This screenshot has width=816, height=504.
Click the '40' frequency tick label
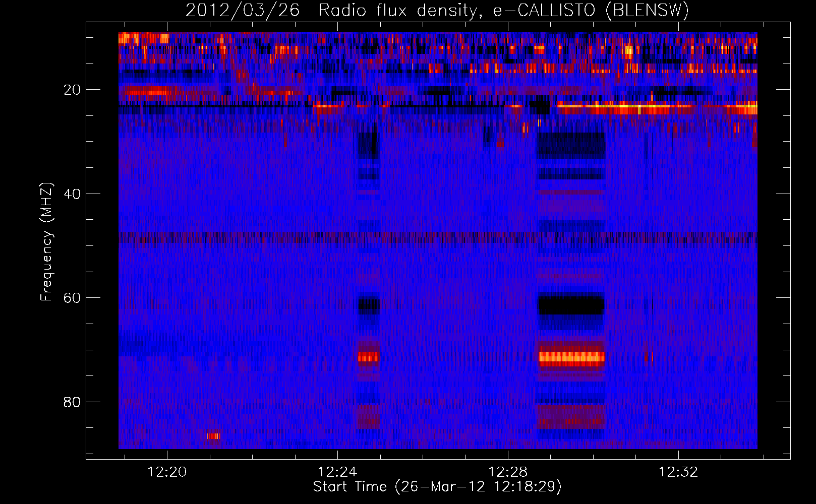[x=72, y=194]
